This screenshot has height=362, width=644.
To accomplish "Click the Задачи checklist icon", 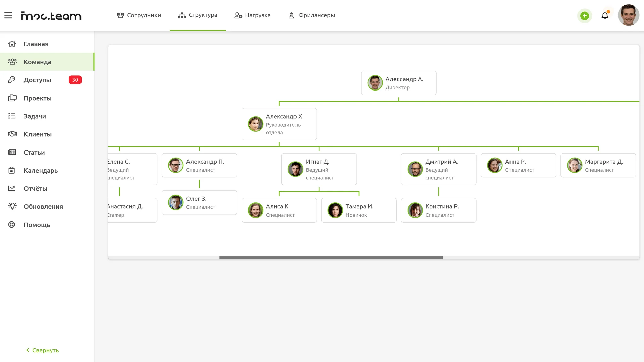I will (x=12, y=116).
